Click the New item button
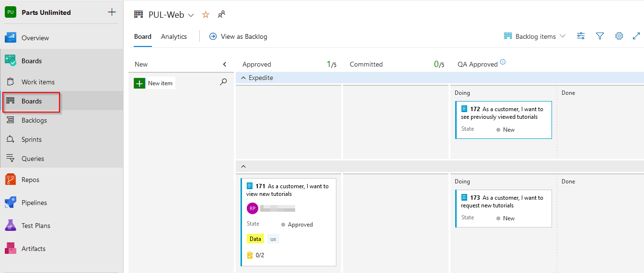The width and height of the screenshot is (644, 273). [154, 83]
